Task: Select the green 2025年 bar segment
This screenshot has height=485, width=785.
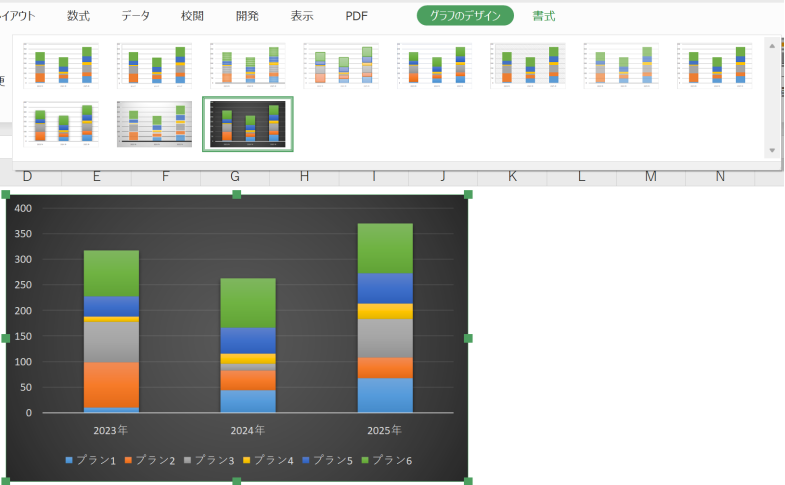Action: click(385, 248)
